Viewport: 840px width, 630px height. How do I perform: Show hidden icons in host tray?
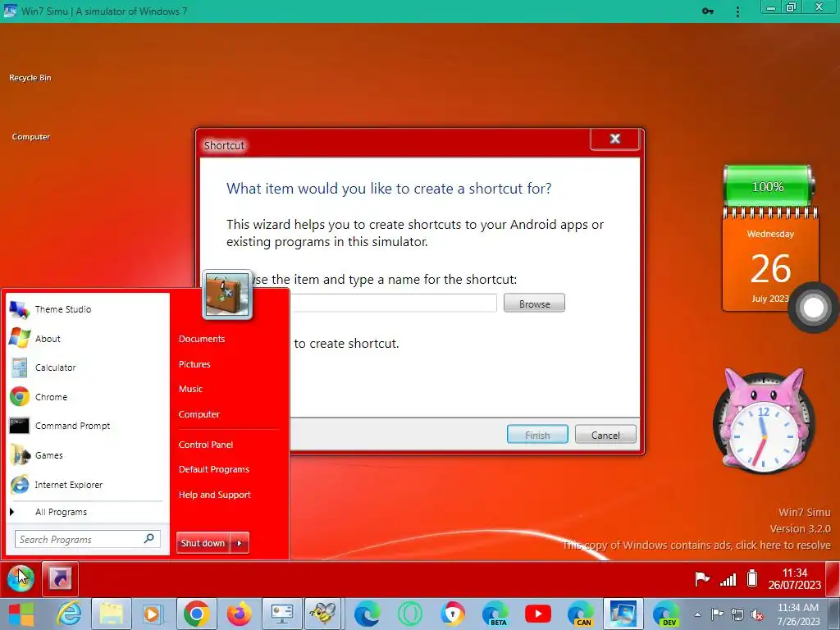(697, 614)
